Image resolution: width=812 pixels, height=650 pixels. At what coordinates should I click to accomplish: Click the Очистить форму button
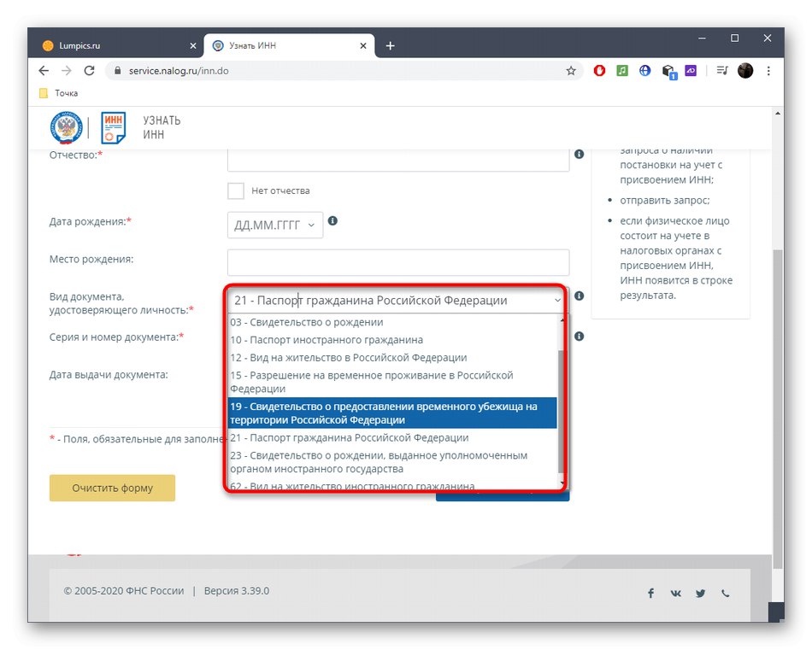point(112,488)
